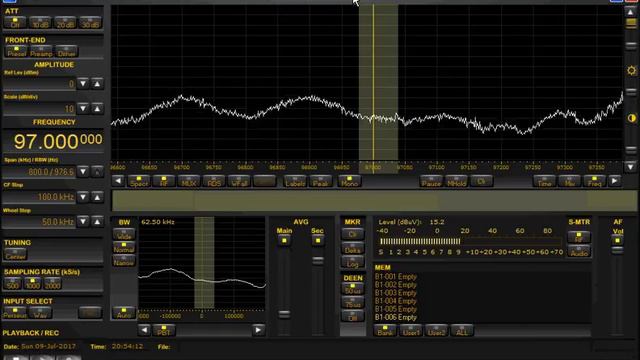The width and height of the screenshot is (640, 360).
Task: Toggle the front-end Presel filter
Action: (16, 51)
